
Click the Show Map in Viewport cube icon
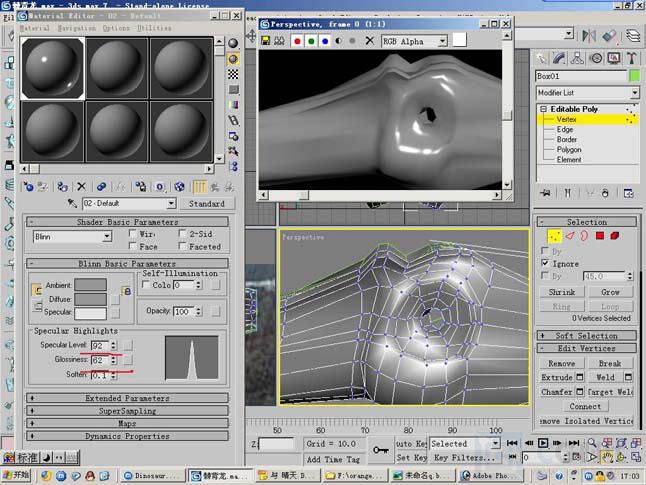pos(179,187)
